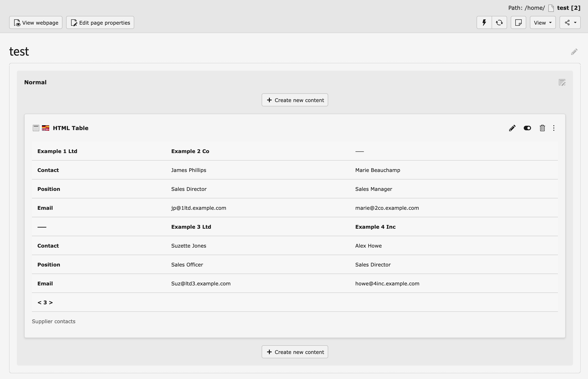Click the HTML Table content type icon
Screen dimensions: 588x379
coord(36,128)
